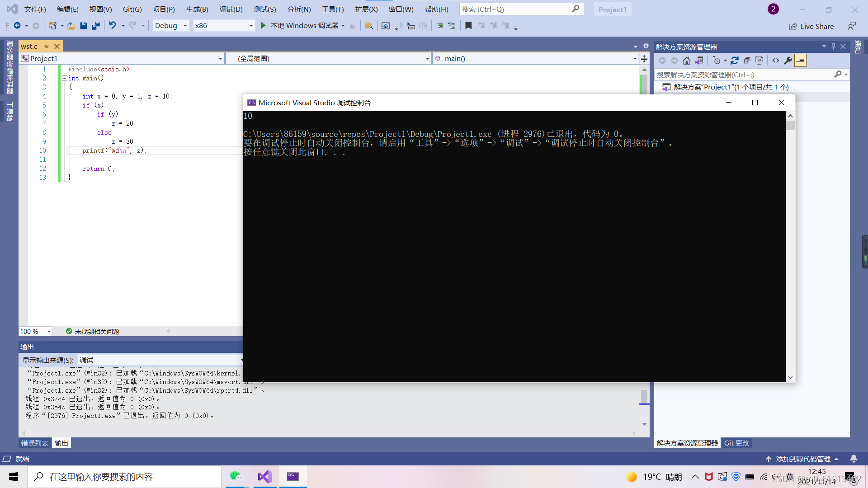
Task: Click the Git Changes panel icon
Action: pyautogui.click(x=737, y=443)
